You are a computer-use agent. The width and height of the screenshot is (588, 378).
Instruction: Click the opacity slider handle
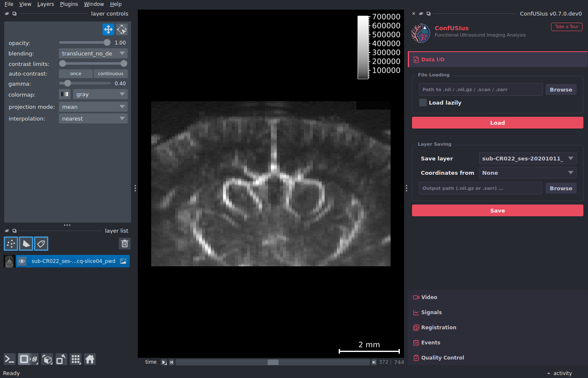[107, 42]
